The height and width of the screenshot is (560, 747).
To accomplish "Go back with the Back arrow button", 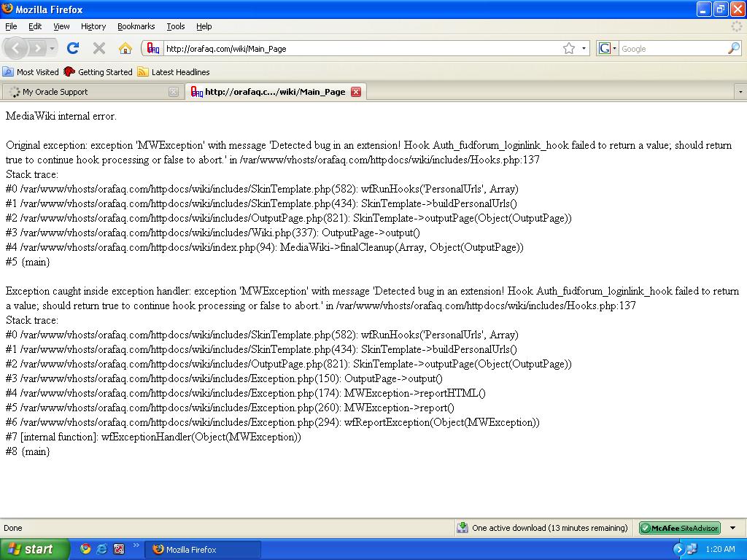I will click(x=16, y=48).
